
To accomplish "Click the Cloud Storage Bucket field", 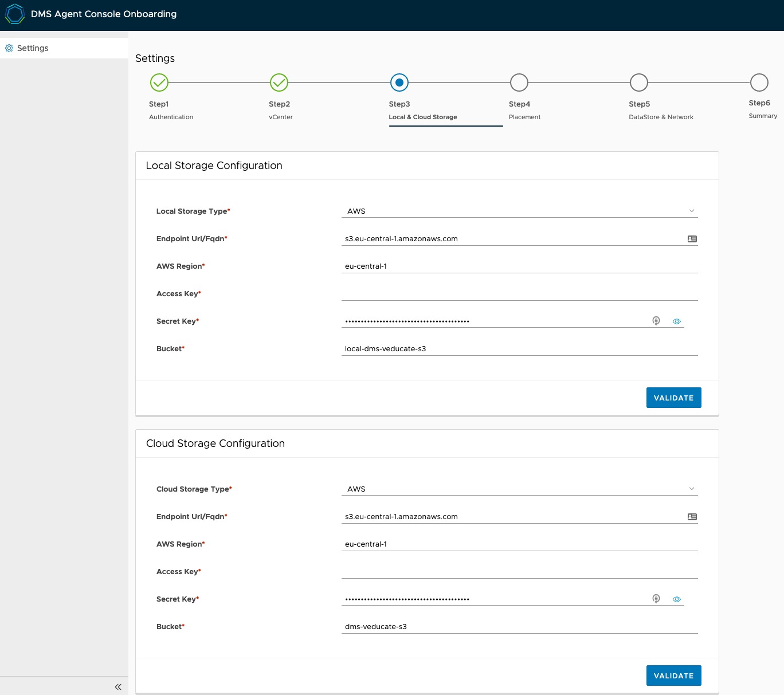I will [x=519, y=626].
